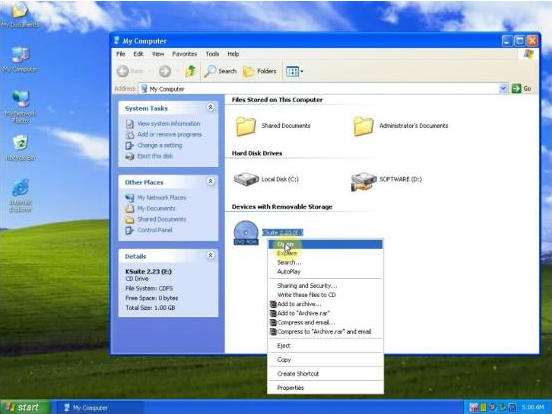Open the Search toolbar button
This screenshot has height=414, width=552.
pyautogui.click(x=220, y=71)
